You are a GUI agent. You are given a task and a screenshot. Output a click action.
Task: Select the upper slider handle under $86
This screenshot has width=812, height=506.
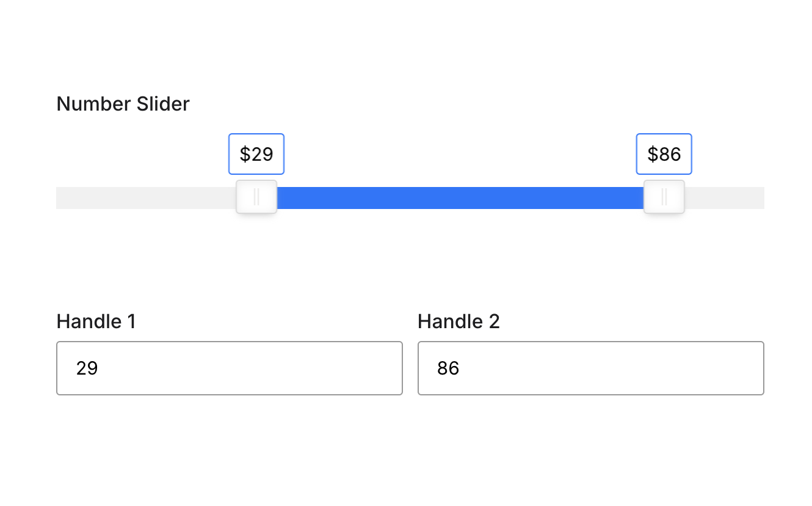click(x=664, y=197)
